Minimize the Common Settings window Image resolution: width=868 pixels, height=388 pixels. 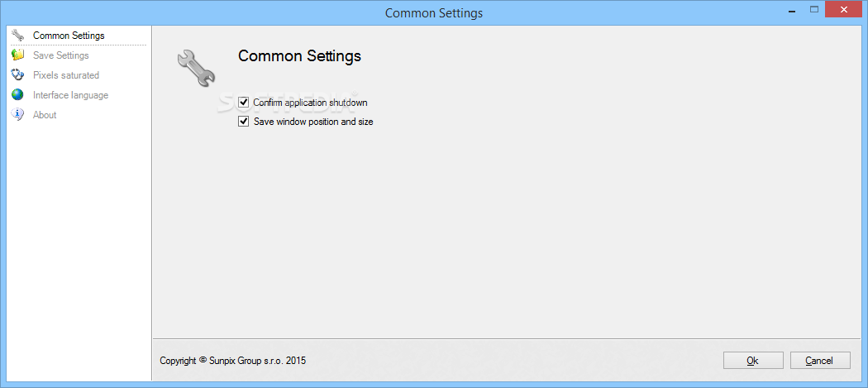(x=793, y=10)
